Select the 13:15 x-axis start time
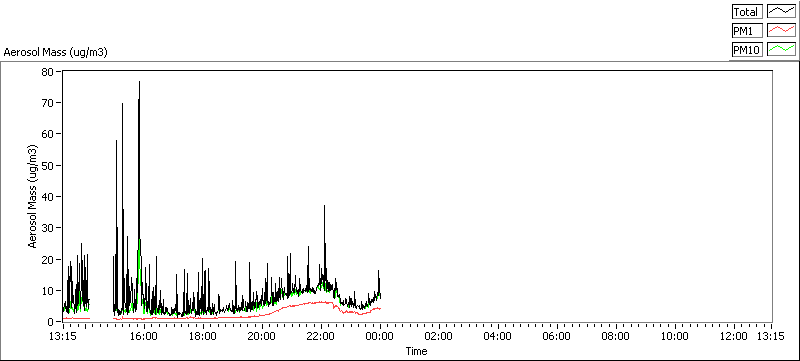Screen dimensions: 800x361 click(x=63, y=337)
